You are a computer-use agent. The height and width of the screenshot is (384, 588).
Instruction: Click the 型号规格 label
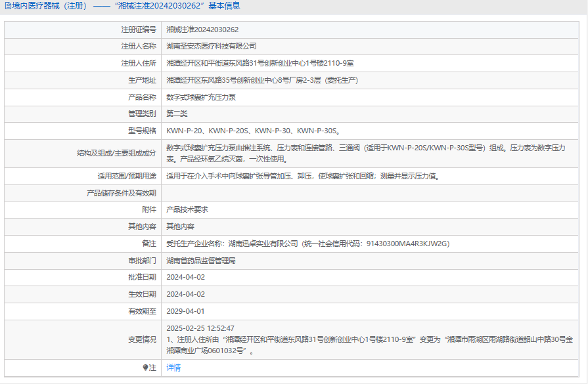142,131
